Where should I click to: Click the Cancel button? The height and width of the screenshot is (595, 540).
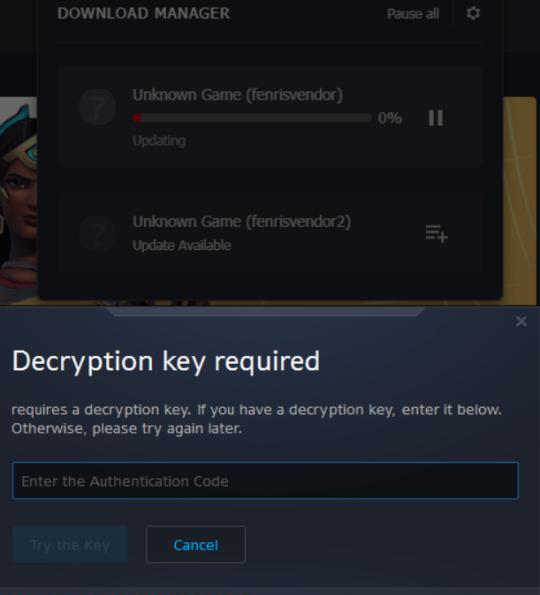(x=196, y=545)
